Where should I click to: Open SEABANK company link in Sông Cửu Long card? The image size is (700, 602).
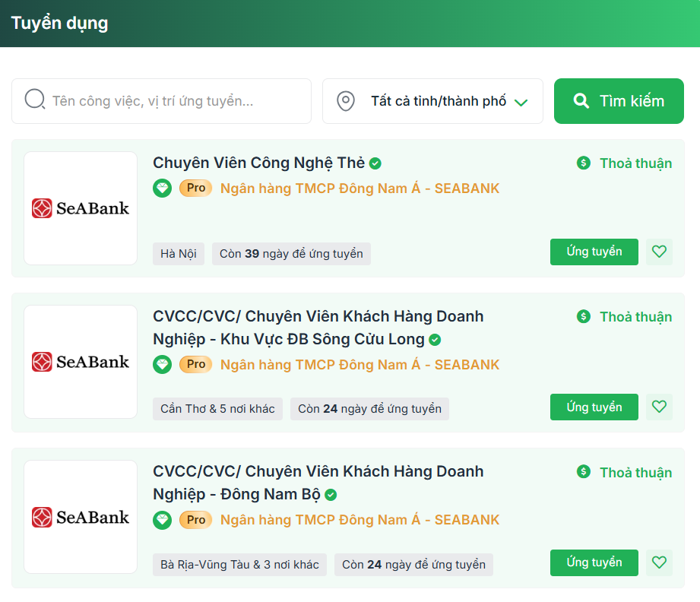click(360, 365)
